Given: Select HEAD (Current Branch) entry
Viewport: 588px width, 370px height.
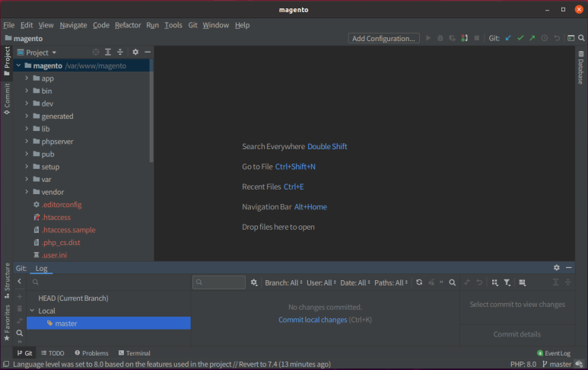Looking at the screenshot, I should [x=73, y=298].
